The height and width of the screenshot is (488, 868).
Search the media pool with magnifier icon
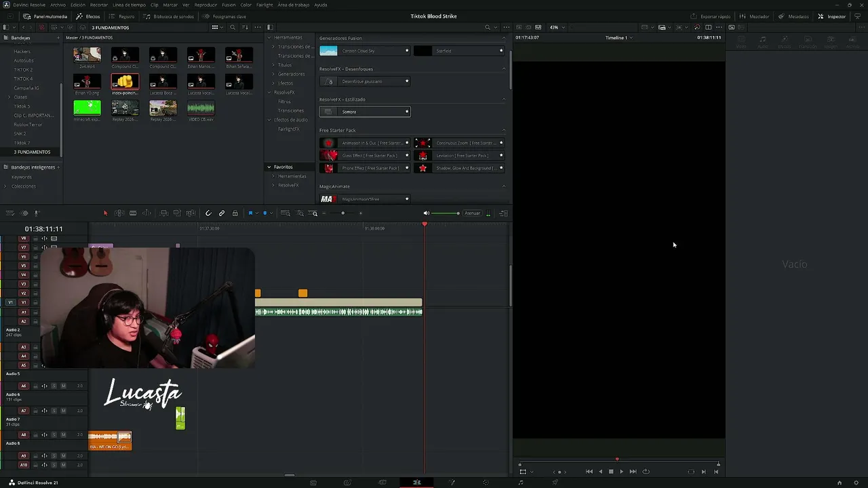pos(233,27)
